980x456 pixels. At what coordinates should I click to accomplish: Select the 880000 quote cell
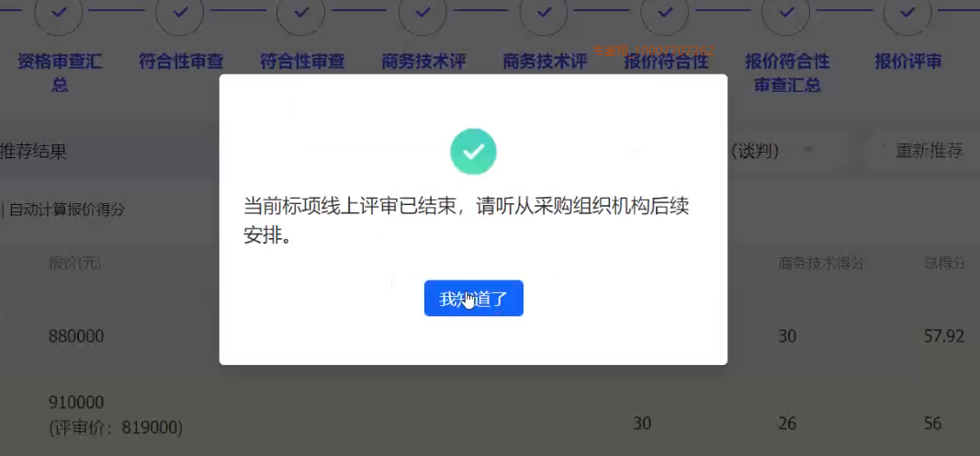(x=76, y=336)
